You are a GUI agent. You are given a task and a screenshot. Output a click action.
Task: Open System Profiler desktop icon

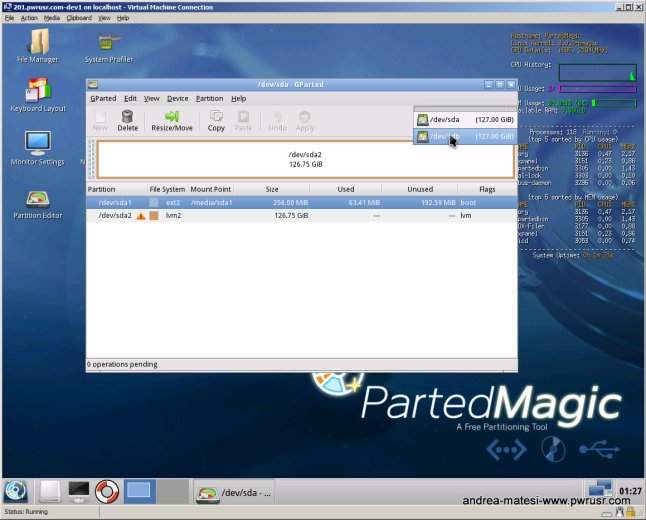109,47
